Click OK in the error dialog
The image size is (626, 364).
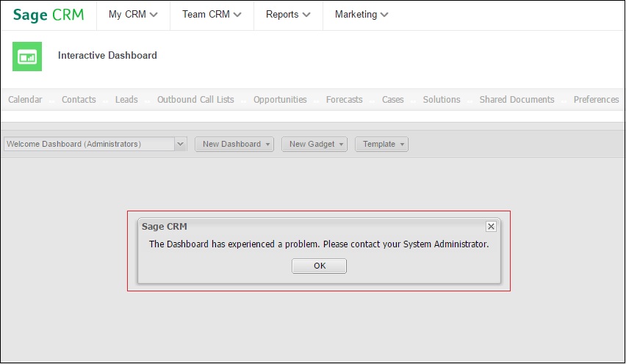pyautogui.click(x=319, y=266)
